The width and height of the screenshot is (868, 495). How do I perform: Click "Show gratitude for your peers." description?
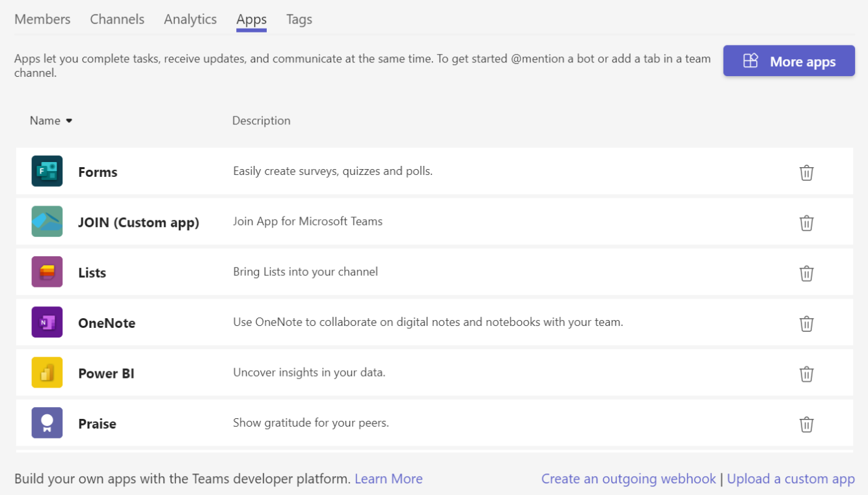[x=311, y=423]
